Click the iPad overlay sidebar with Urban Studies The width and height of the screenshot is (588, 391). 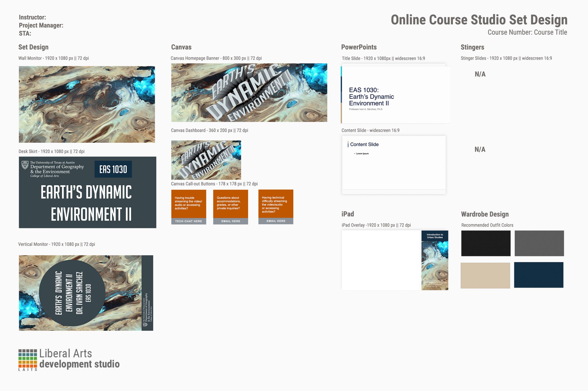point(435,260)
